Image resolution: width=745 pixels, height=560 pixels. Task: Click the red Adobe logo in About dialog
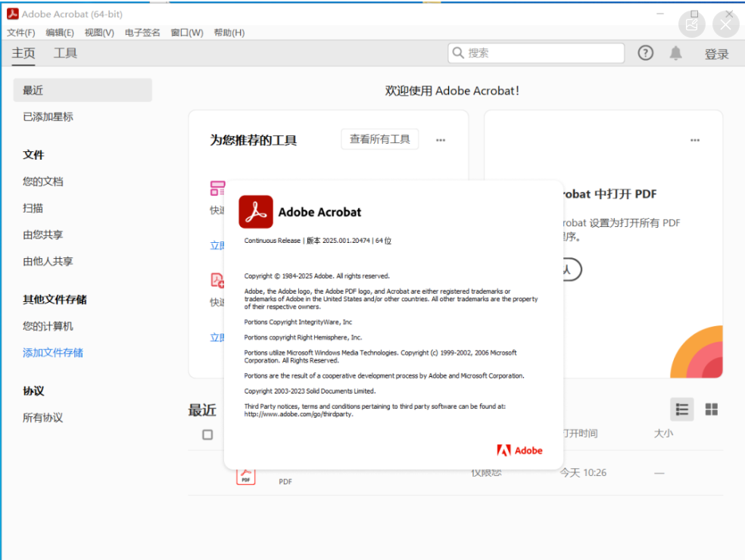click(x=519, y=450)
